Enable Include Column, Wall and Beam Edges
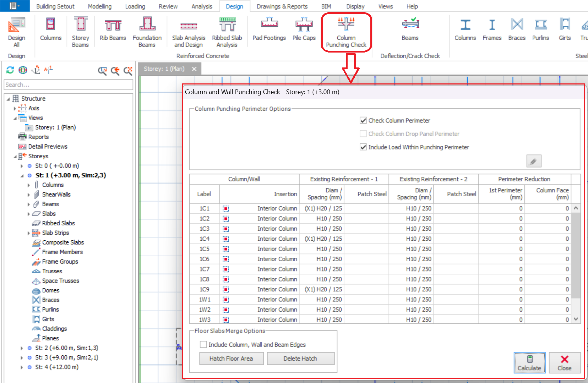Viewport: 588px width, 383px height. point(203,345)
